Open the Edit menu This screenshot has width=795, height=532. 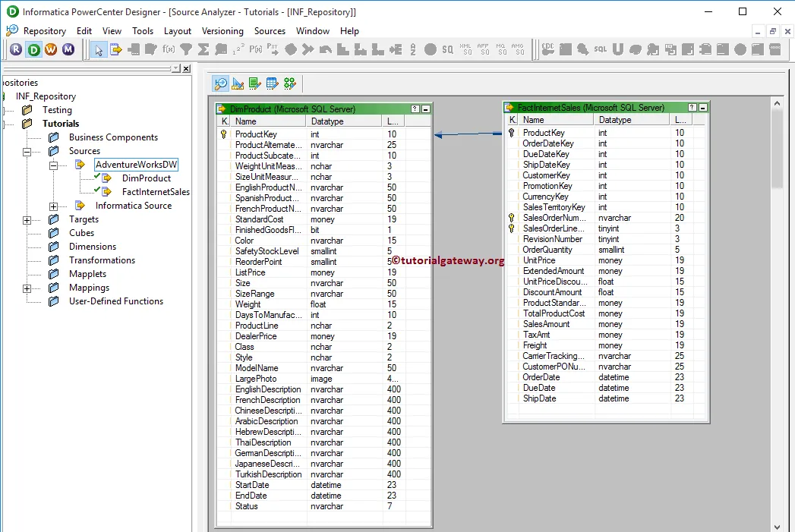tap(84, 31)
